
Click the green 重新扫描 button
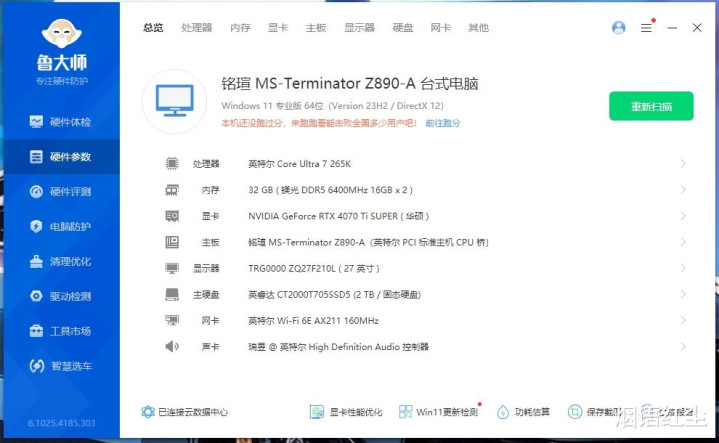(x=651, y=106)
